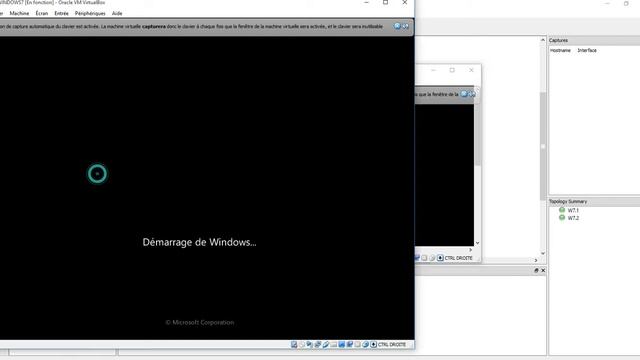Click the display icon in WINDOWS7 status bar
Viewport: 640px width, 360px height.
[x=342, y=344]
